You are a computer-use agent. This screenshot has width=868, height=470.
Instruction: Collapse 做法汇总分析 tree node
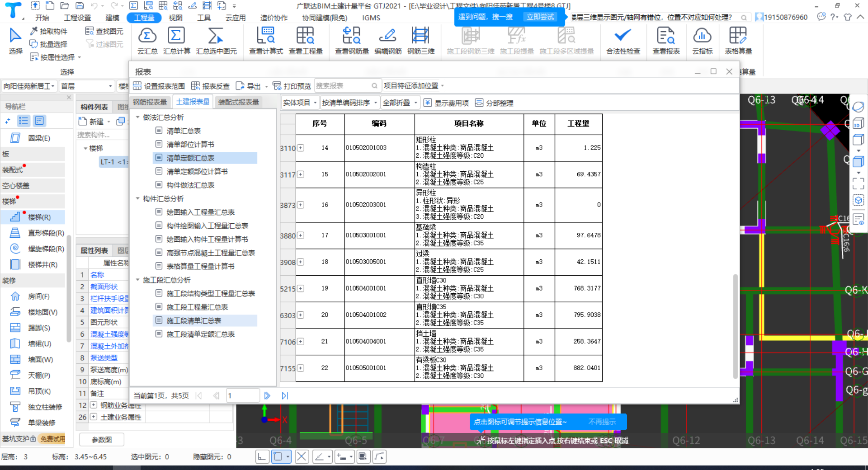pyautogui.click(x=138, y=117)
